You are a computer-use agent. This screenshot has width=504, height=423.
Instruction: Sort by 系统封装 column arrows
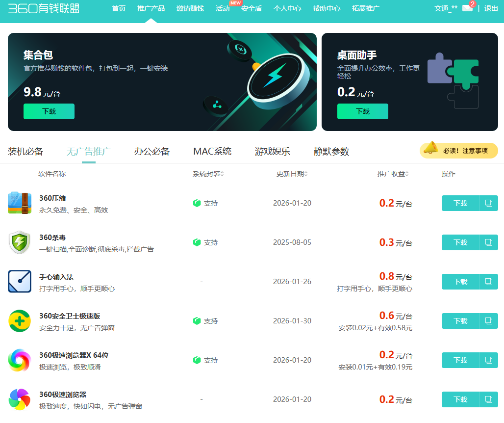[222, 174]
